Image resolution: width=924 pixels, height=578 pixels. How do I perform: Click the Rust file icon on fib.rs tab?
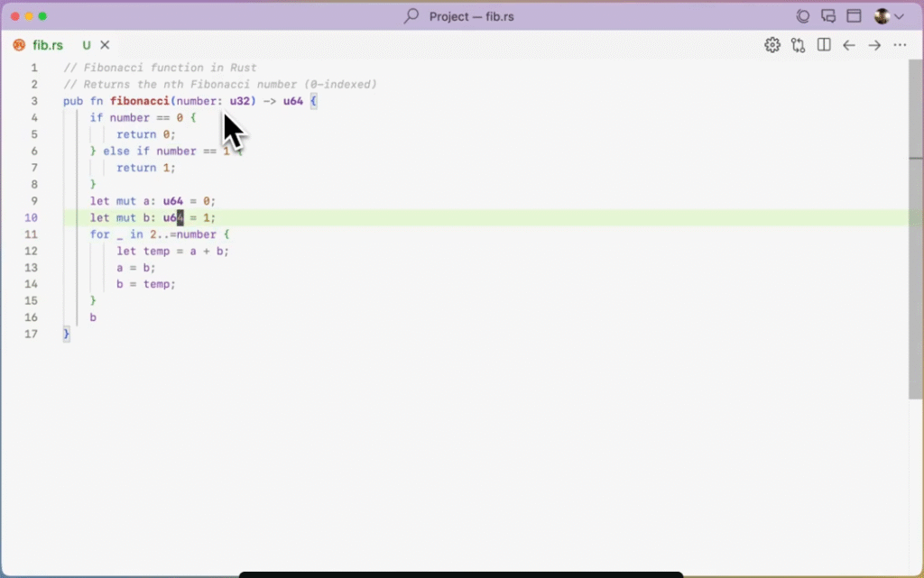point(19,45)
